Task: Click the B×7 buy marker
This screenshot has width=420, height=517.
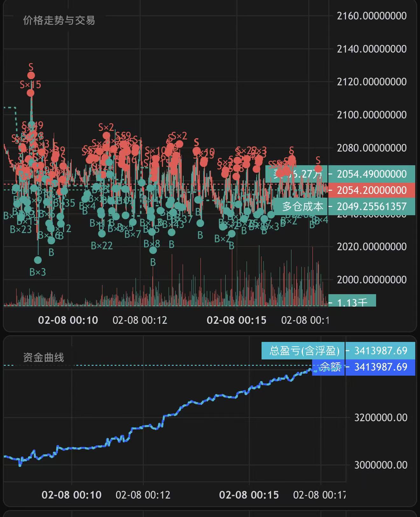Action: pos(133,222)
